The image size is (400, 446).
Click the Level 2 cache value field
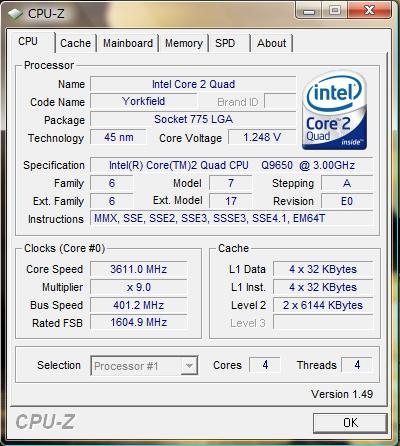point(323,305)
